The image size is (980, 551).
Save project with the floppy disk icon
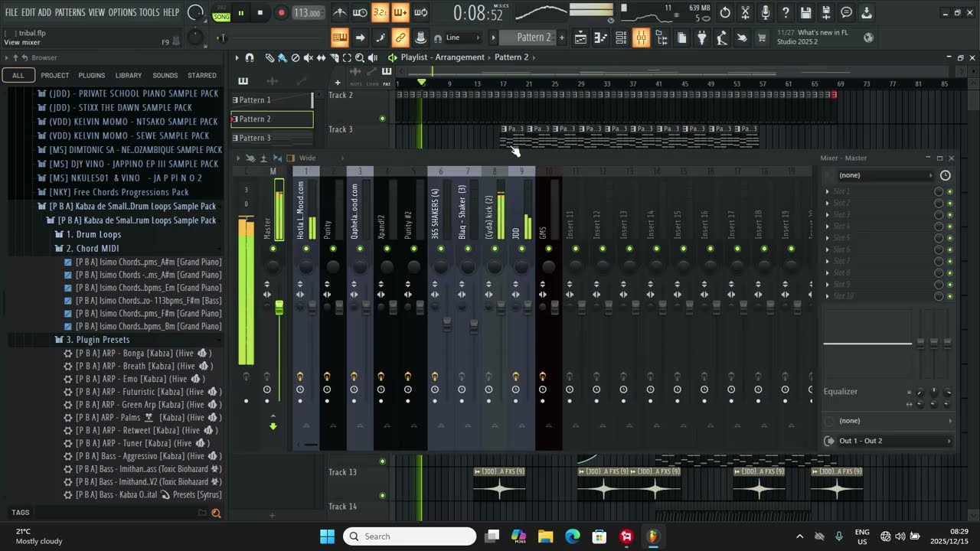click(x=805, y=12)
